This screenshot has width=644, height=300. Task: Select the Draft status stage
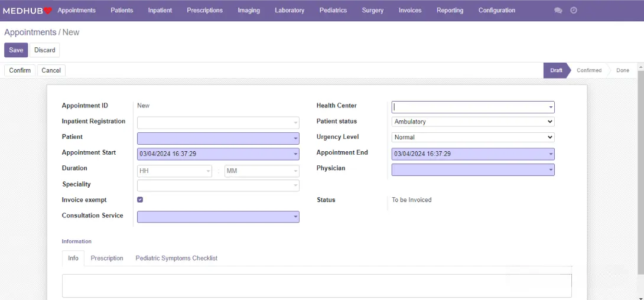557,70
